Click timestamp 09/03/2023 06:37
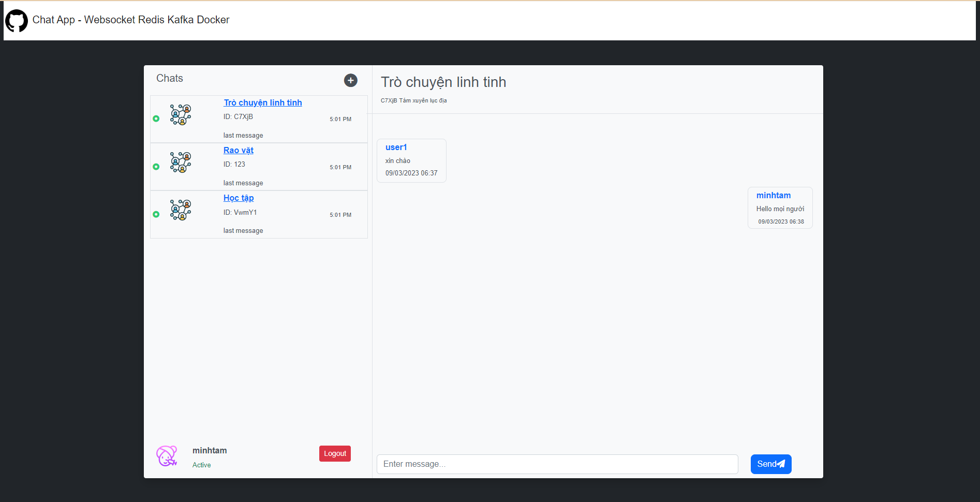The image size is (980, 502). click(411, 173)
